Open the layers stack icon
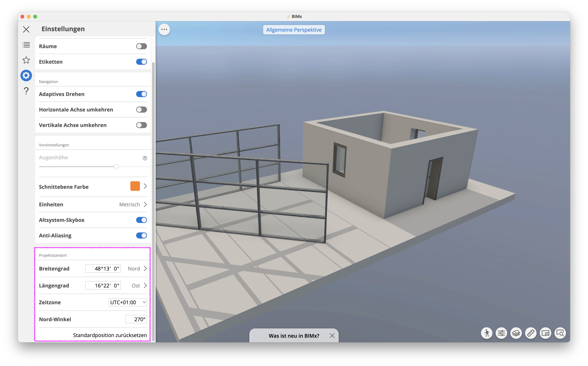Viewport: 588px width, 366px height. (516, 333)
